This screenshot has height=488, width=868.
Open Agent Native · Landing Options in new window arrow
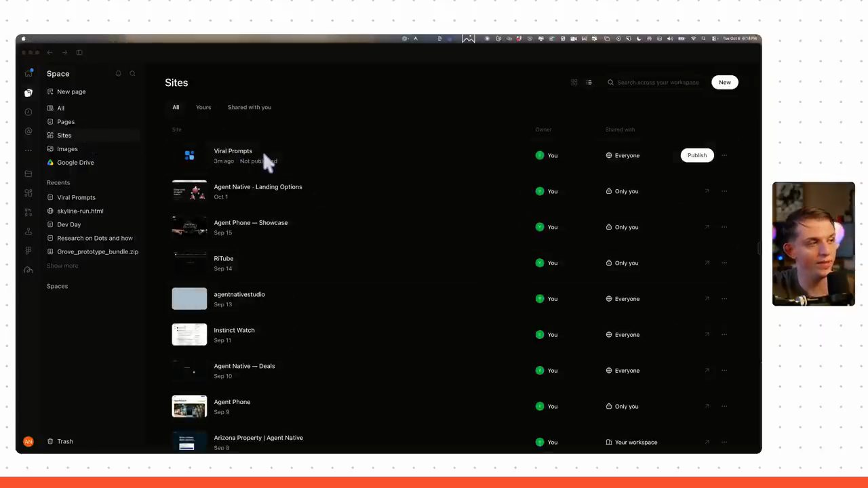coord(707,191)
